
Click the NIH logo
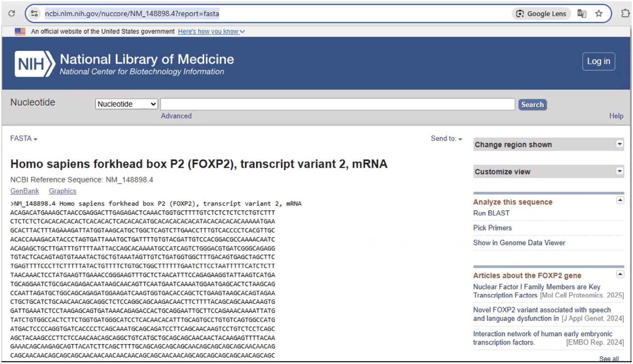[35, 64]
